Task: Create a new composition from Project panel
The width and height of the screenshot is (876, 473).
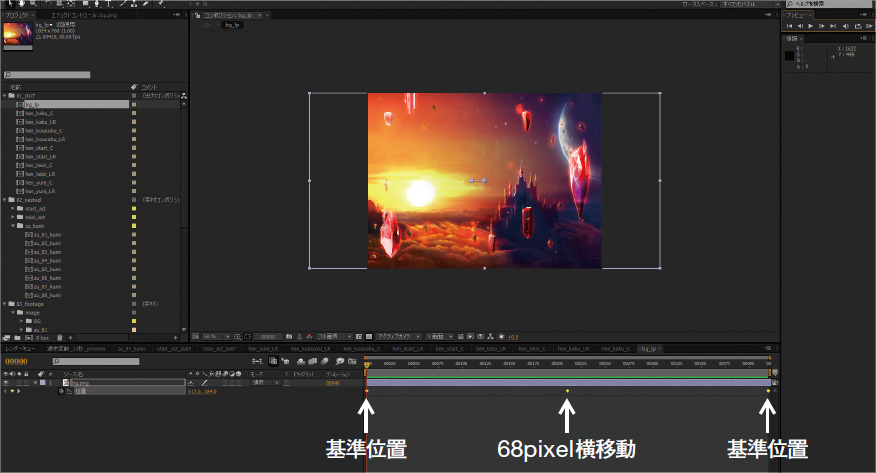Action: tap(29, 337)
